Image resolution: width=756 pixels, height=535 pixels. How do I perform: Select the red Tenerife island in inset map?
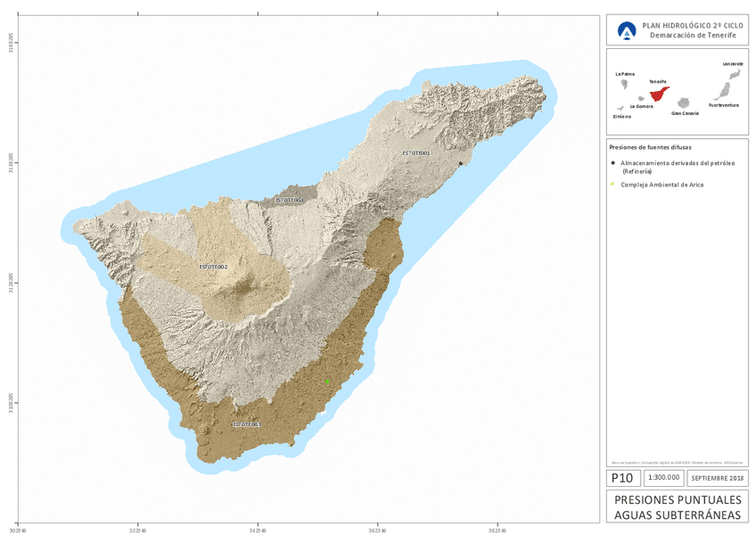pyautogui.click(x=659, y=94)
